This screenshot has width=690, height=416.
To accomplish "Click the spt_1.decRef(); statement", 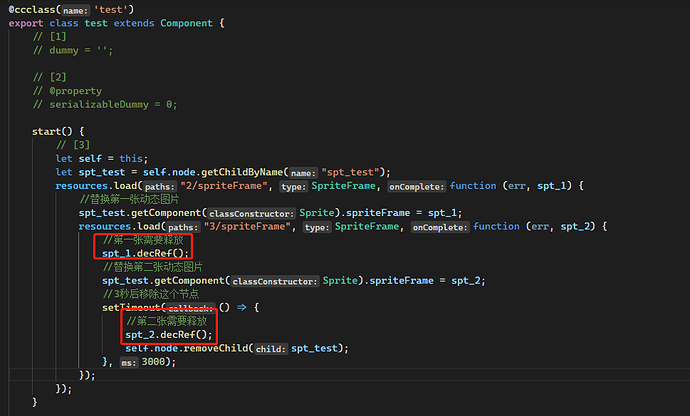I will point(146,253).
